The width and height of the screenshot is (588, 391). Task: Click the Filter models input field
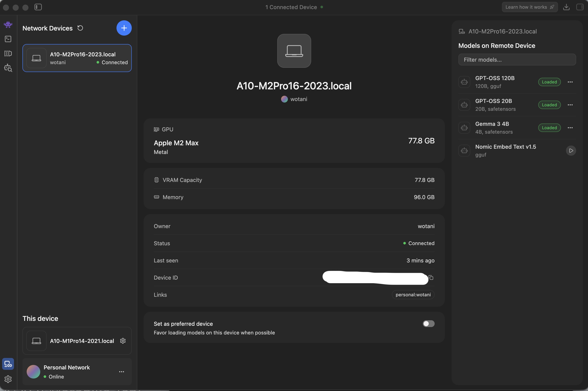point(517,60)
